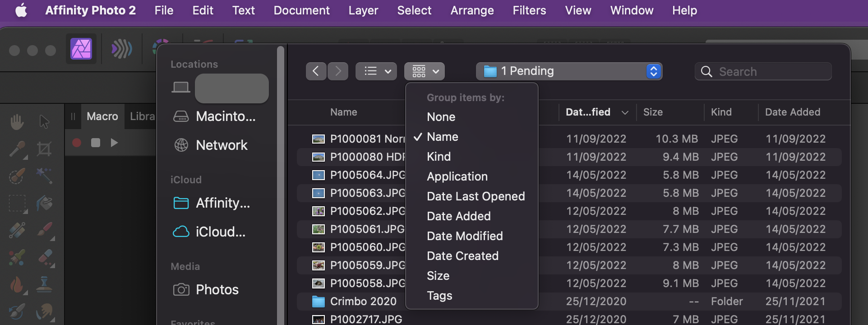Activate the Crop tool

[x=44, y=149]
